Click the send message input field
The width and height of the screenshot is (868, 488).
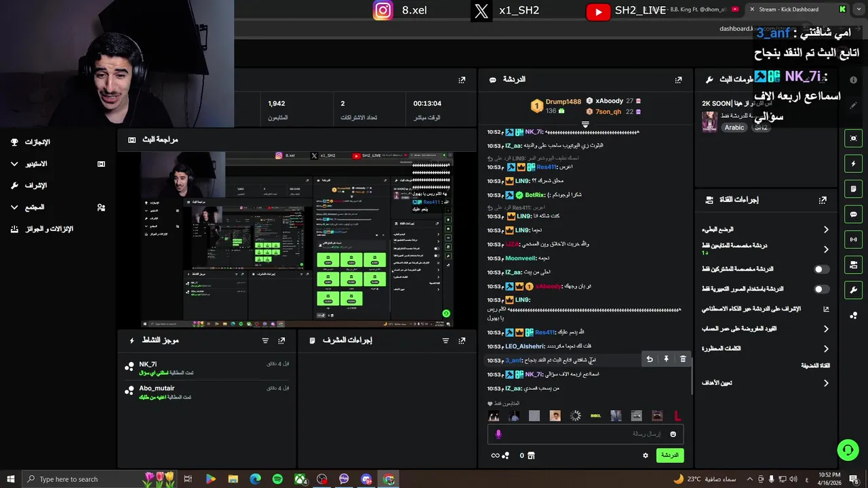point(585,434)
